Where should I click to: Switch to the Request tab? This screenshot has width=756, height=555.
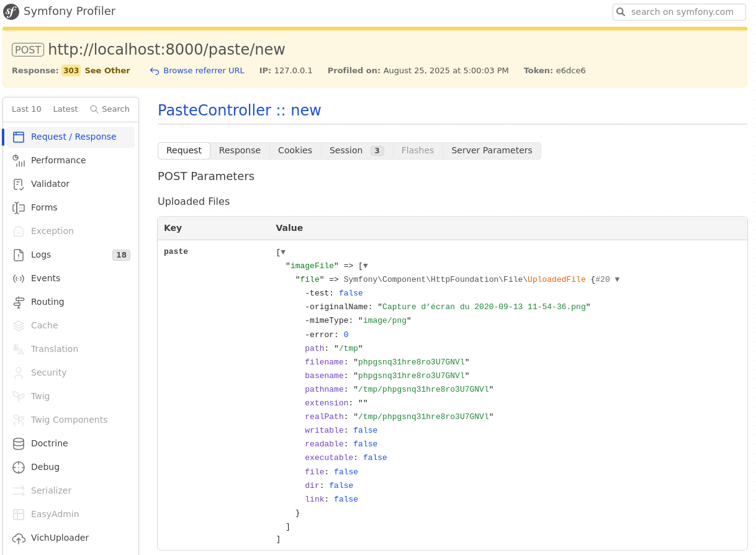(184, 151)
